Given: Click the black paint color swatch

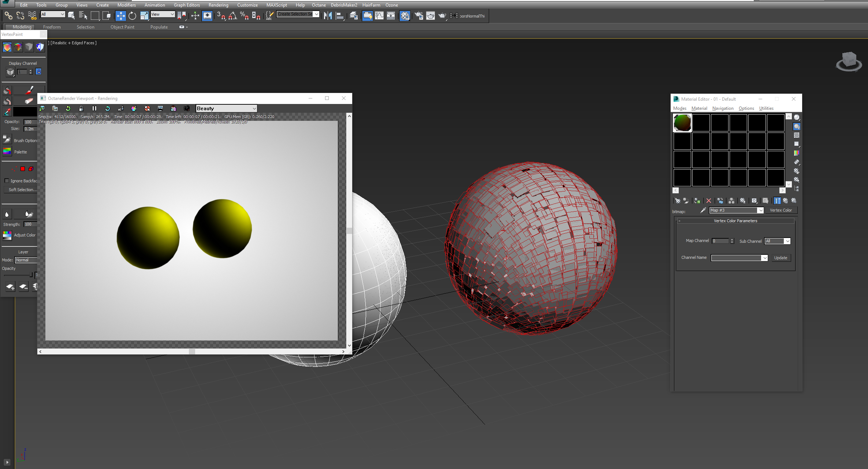Looking at the screenshot, I should point(25,112).
